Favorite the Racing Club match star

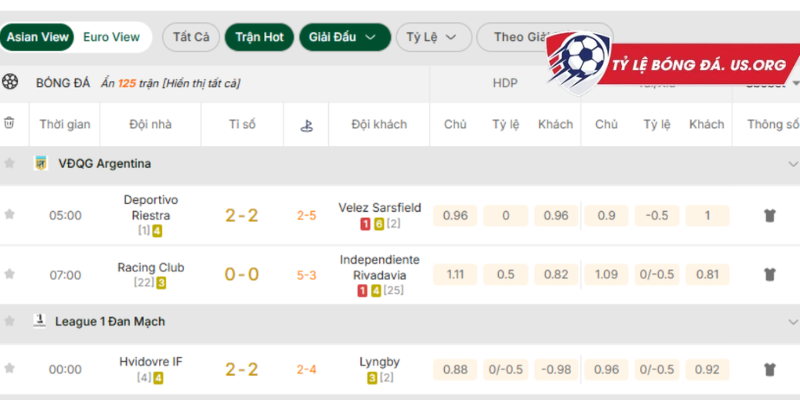[x=10, y=274]
